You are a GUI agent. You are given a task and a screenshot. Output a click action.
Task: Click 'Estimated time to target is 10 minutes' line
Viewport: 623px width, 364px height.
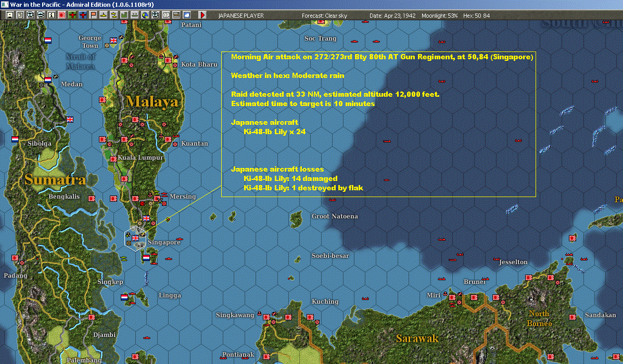[x=303, y=103]
